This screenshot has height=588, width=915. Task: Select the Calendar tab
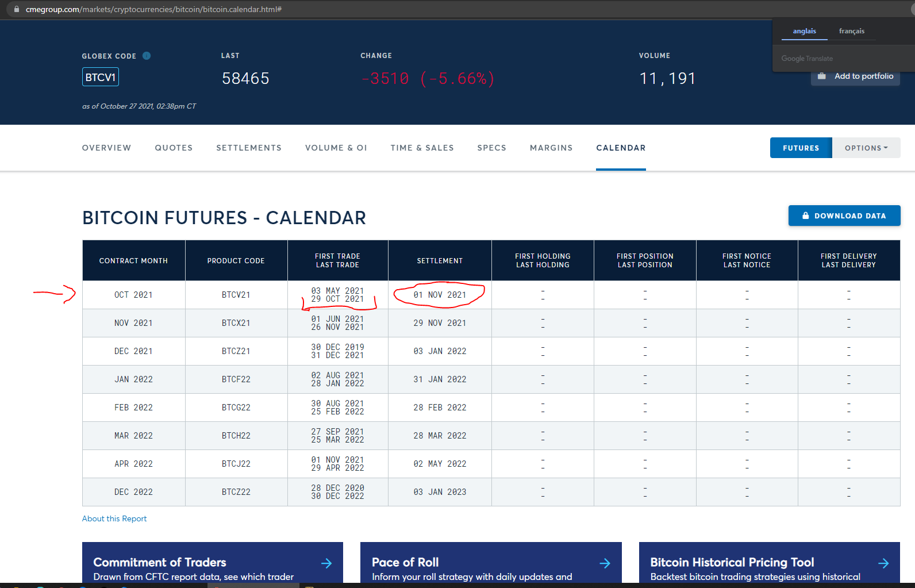coord(621,148)
